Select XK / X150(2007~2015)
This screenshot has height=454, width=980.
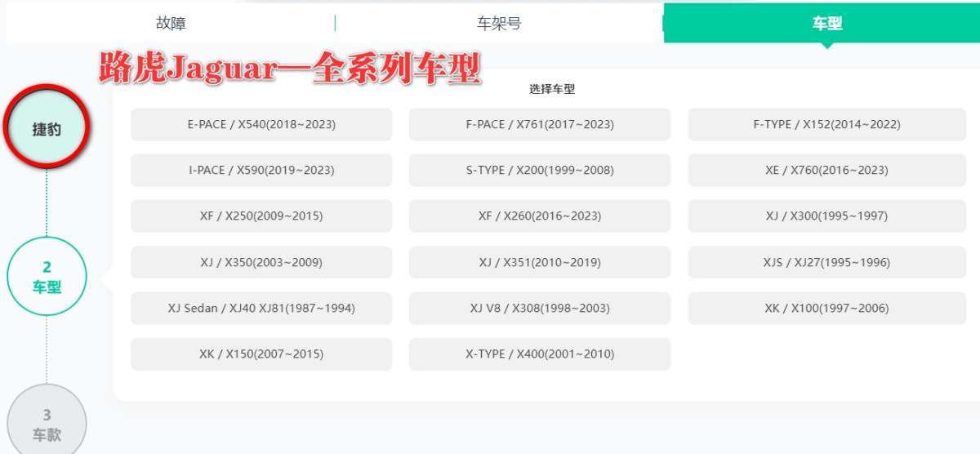261,354
